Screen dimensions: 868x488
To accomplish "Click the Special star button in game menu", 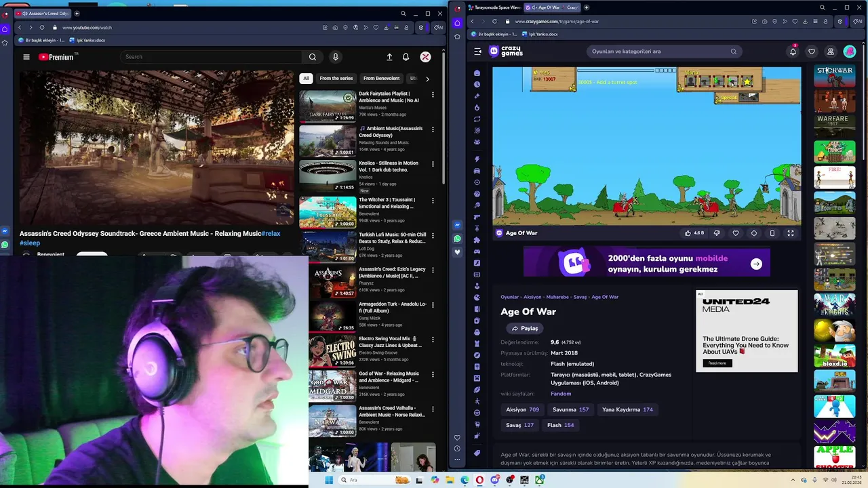I will click(x=747, y=82).
